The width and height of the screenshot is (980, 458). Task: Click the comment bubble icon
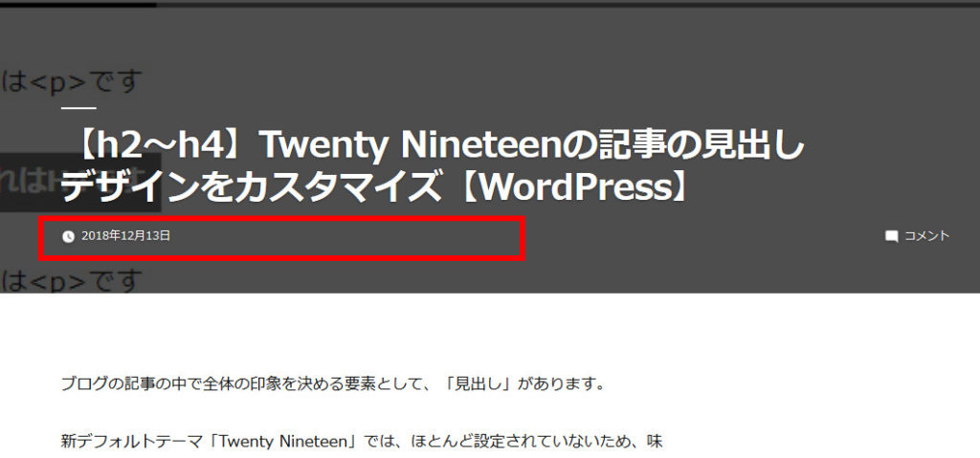[x=891, y=236]
